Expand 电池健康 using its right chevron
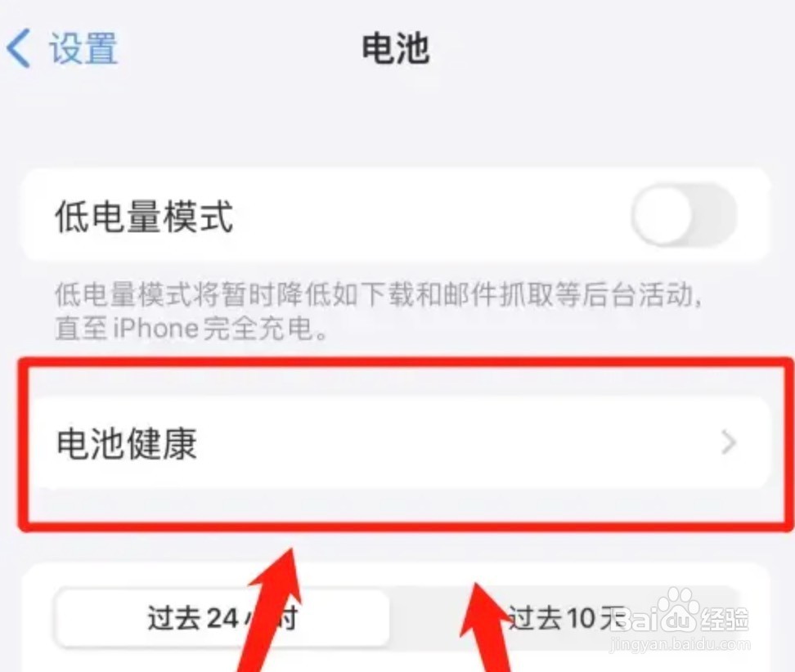795x672 pixels. click(x=729, y=442)
